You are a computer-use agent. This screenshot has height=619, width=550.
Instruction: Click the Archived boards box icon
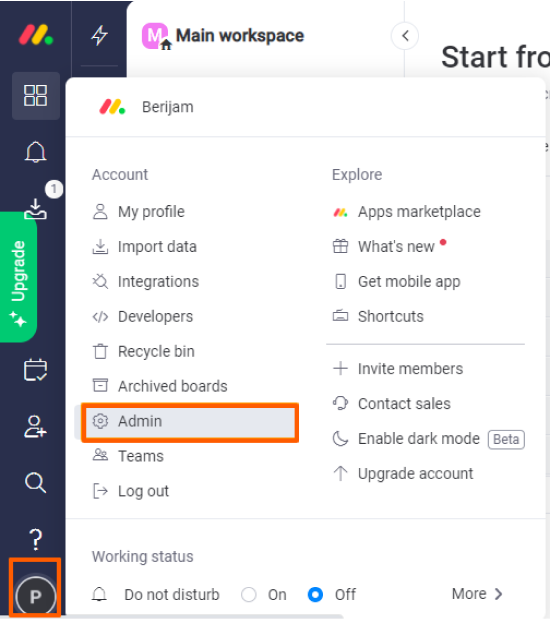tap(100, 385)
